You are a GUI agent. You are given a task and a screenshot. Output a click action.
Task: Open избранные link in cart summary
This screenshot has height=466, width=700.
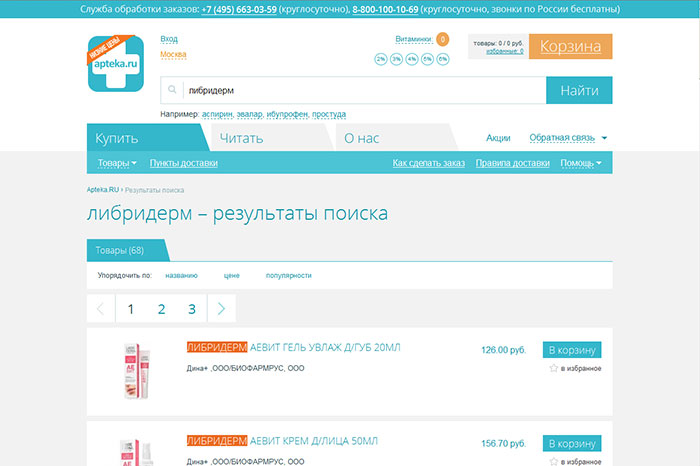pos(505,51)
